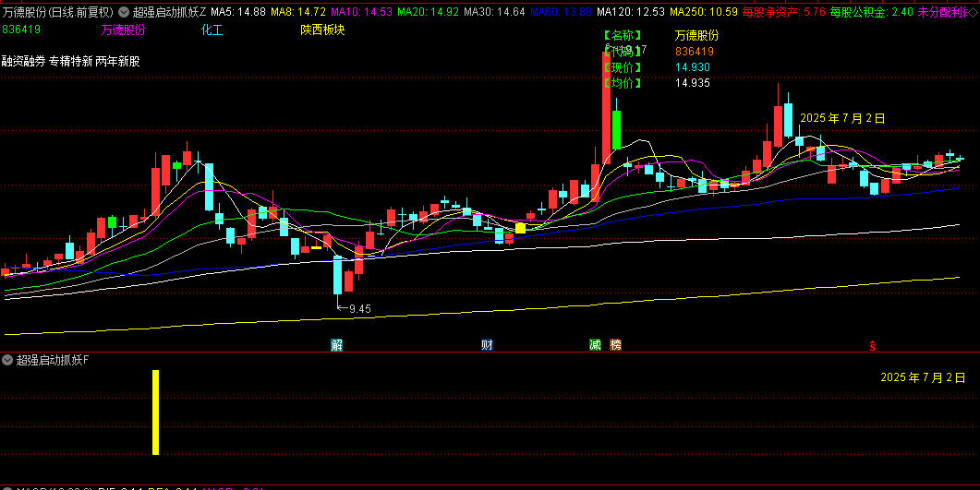Viewport: 980px width, 490px height.
Task: Click the MA8: 14.72 value
Action: coord(298,12)
